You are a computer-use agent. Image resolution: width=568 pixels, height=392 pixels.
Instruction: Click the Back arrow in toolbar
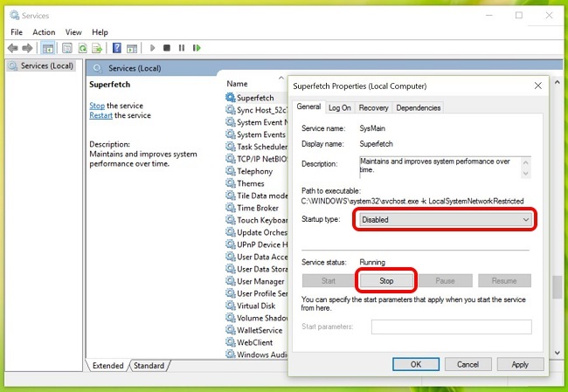tap(13, 48)
